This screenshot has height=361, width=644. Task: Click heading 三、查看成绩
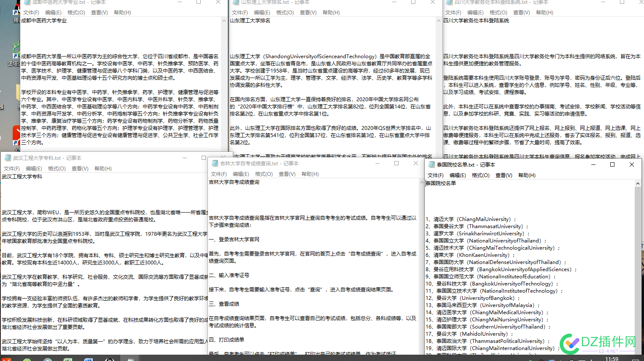(x=224, y=304)
